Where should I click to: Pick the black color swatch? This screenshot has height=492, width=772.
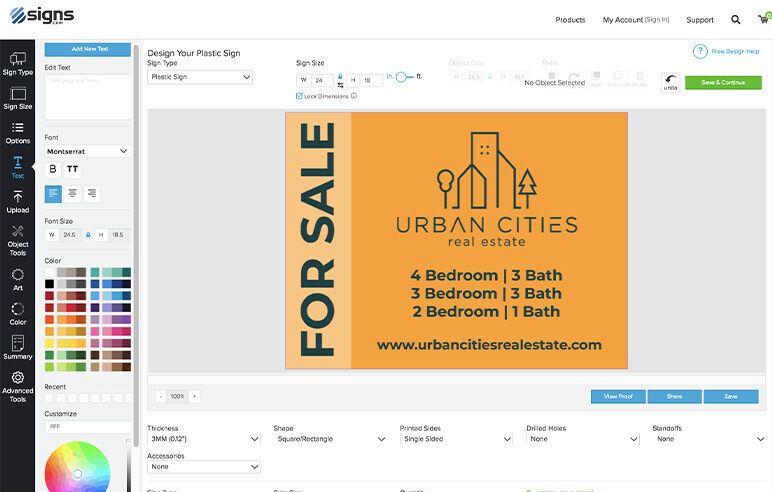click(49, 284)
